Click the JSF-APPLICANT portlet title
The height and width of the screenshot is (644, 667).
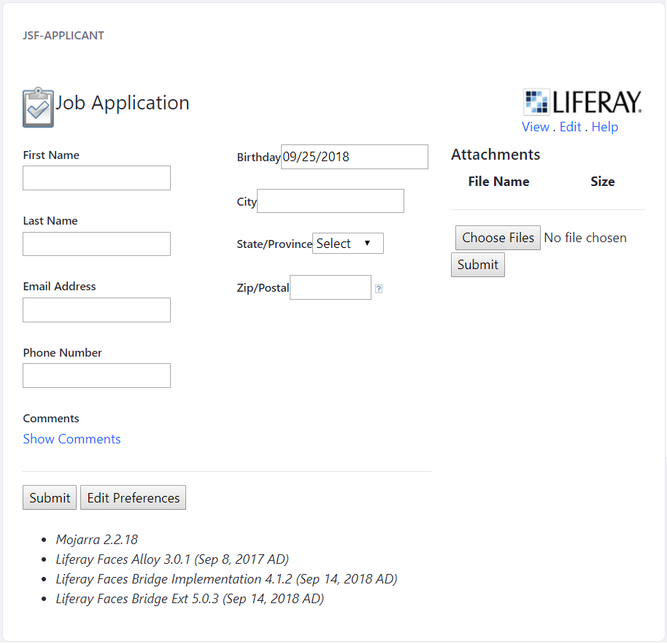(63, 35)
